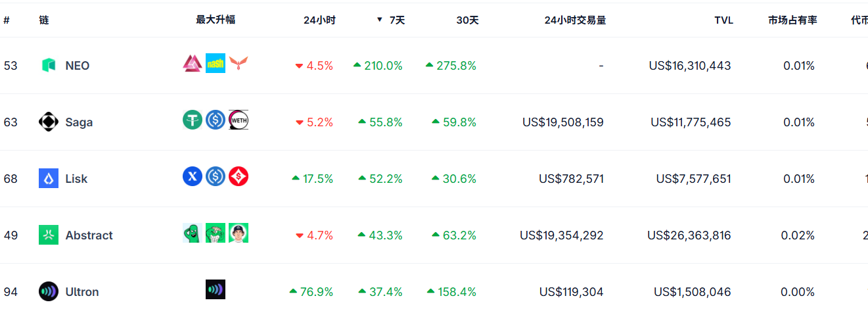The width and height of the screenshot is (868, 317).
Task: Click the Lisk chain logo
Action: (49, 178)
